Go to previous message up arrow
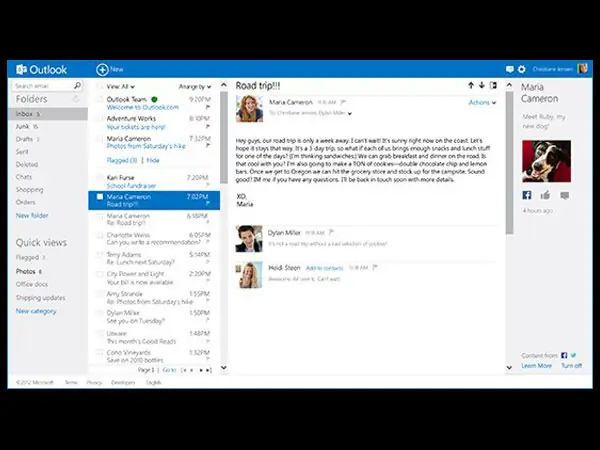 pyautogui.click(x=471, y=85)
